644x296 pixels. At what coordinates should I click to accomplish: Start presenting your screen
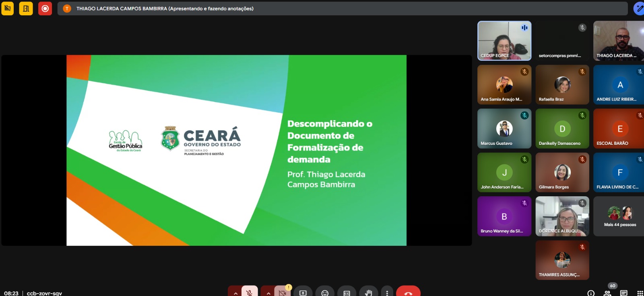coord(303,293)
